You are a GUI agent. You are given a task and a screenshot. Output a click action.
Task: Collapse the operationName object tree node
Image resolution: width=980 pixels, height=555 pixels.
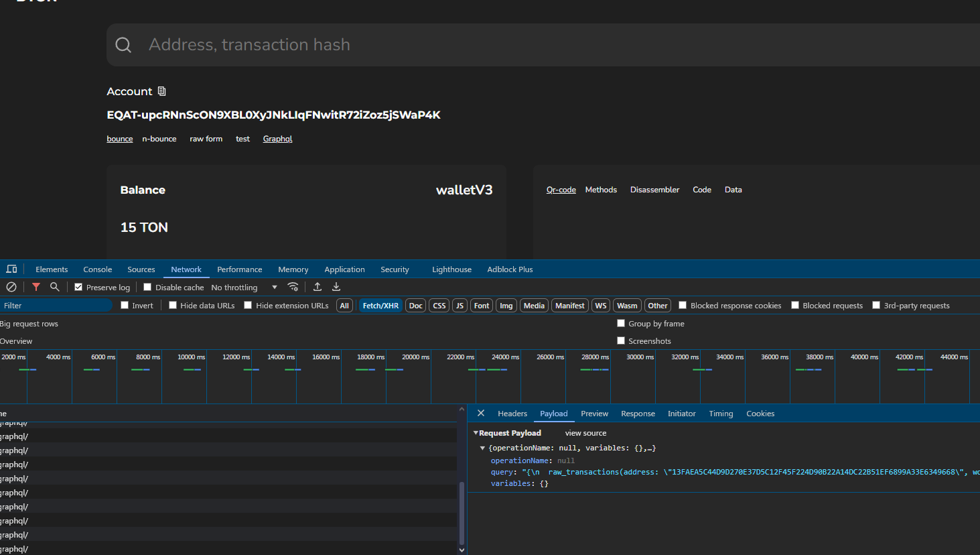point(482,448)
